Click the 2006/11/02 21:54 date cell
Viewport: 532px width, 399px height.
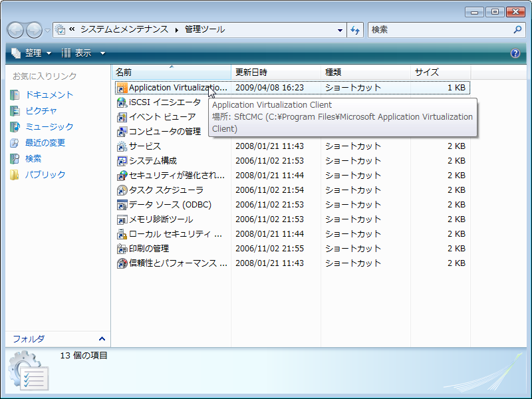270,190
